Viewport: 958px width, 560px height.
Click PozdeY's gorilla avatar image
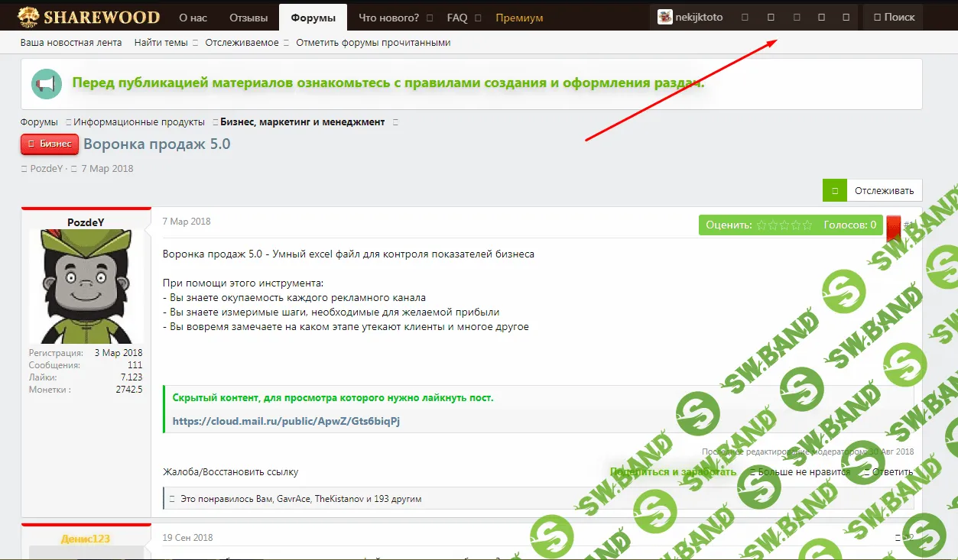click(86, 286)
